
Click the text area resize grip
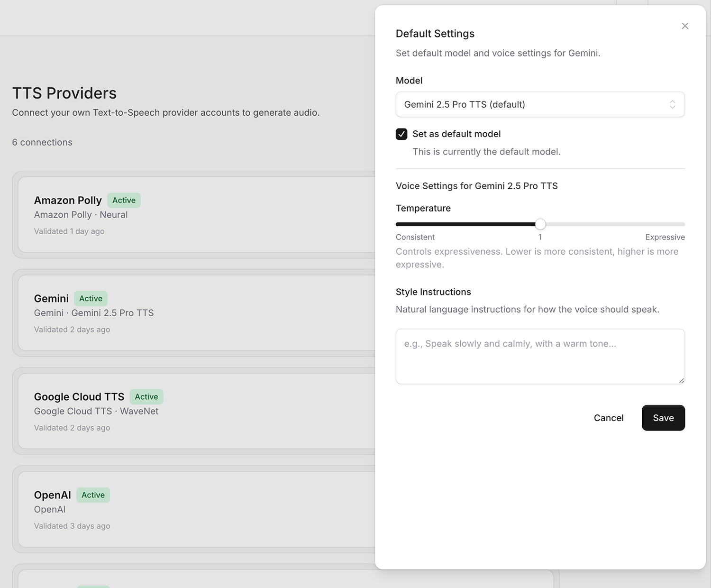[x=681, y=380]
